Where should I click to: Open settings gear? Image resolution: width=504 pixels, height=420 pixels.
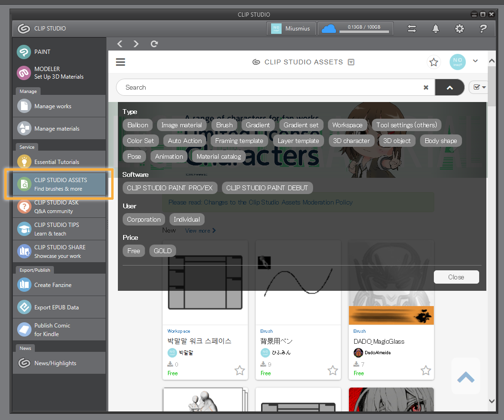[460, 29]
